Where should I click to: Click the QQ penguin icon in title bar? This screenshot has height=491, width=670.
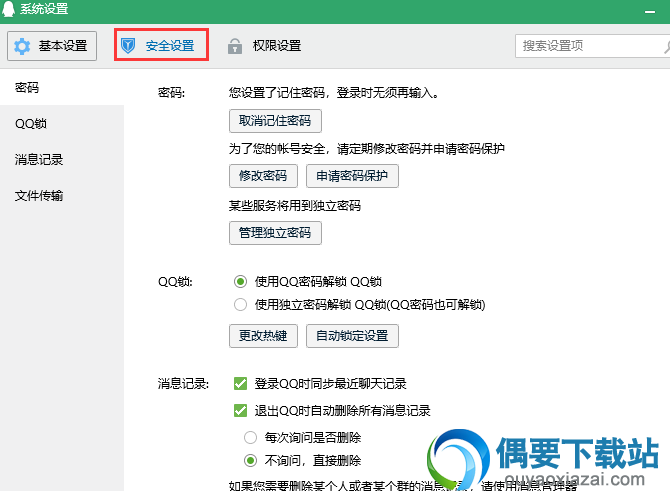tap(9, 9)
